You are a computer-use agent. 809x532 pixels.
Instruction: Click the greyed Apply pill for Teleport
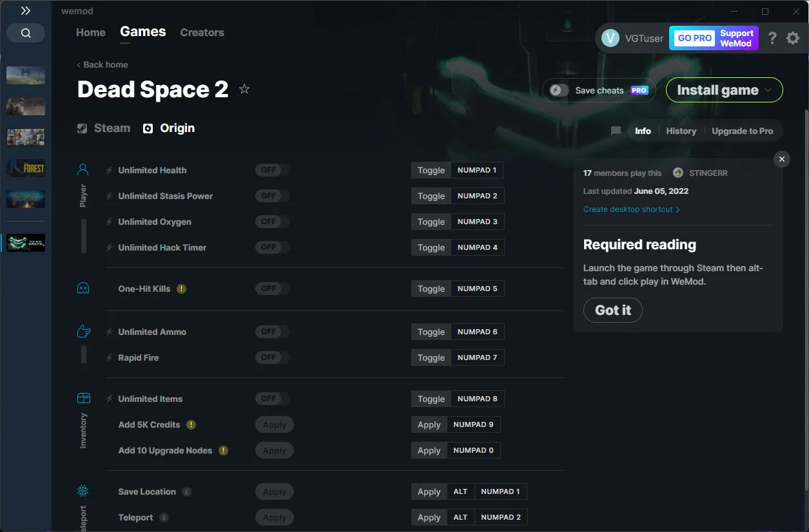[275, 517]
